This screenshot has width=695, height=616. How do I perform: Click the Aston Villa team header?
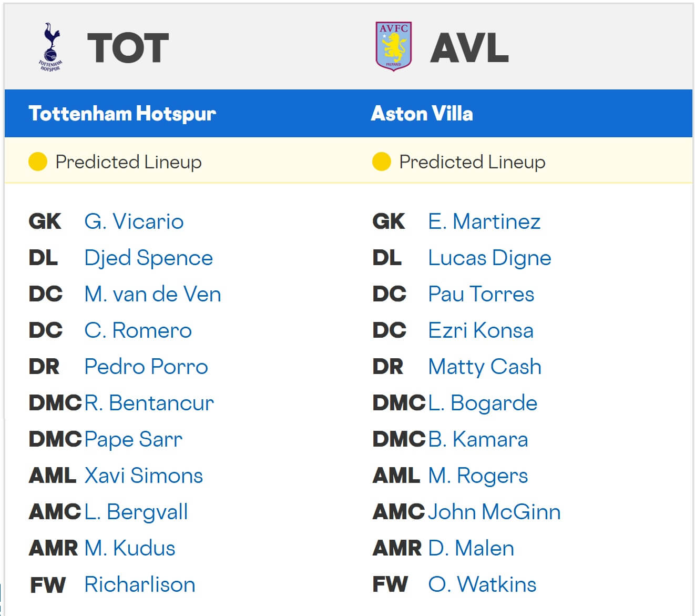pyautogui.click(x=422, y=114)
